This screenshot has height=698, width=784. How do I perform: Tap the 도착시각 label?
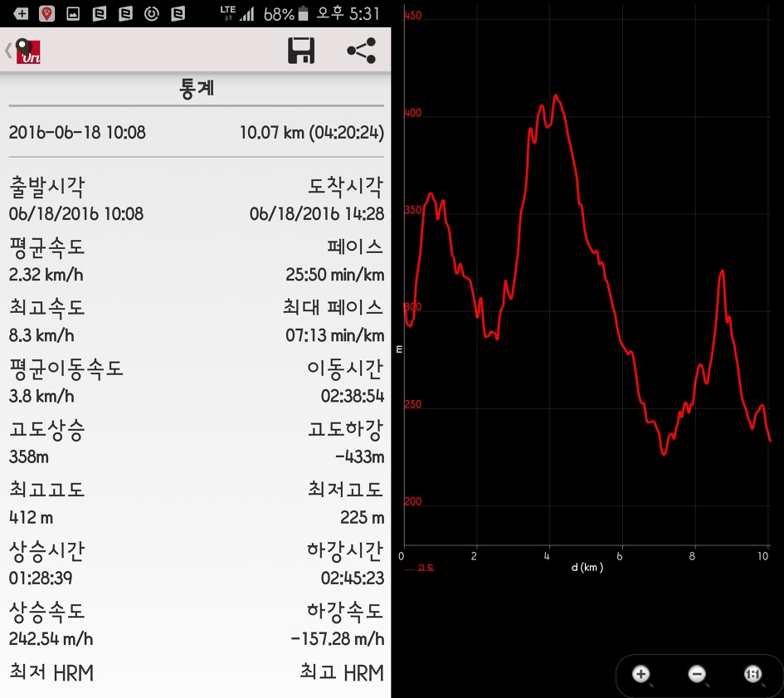tap(345, 187)
